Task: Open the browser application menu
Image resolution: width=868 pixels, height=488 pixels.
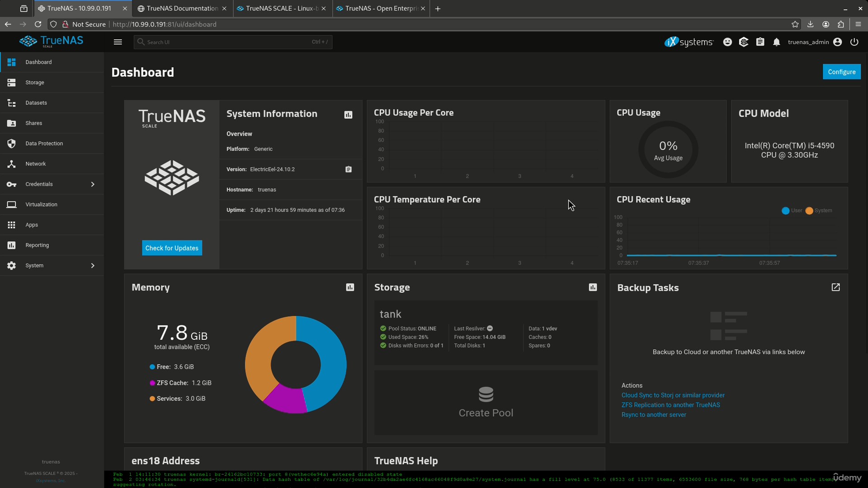Action: pyautogui.click(x=858, y=24)
